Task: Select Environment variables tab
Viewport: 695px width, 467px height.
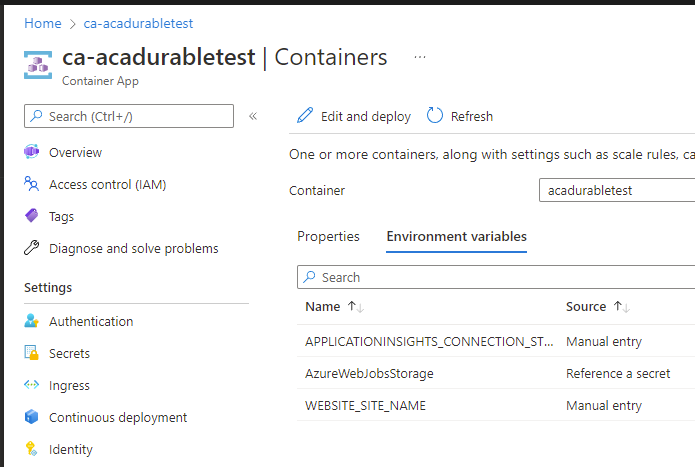Action: 457,237
